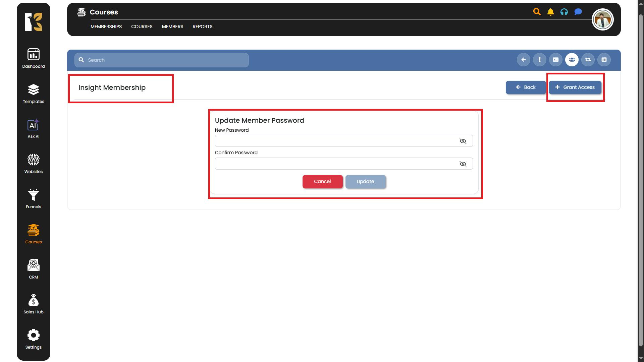The width and height of the screenshot is (644, 362).
Task: Go to Funnels in the sidebar
Action: click(x=33, y=199)
